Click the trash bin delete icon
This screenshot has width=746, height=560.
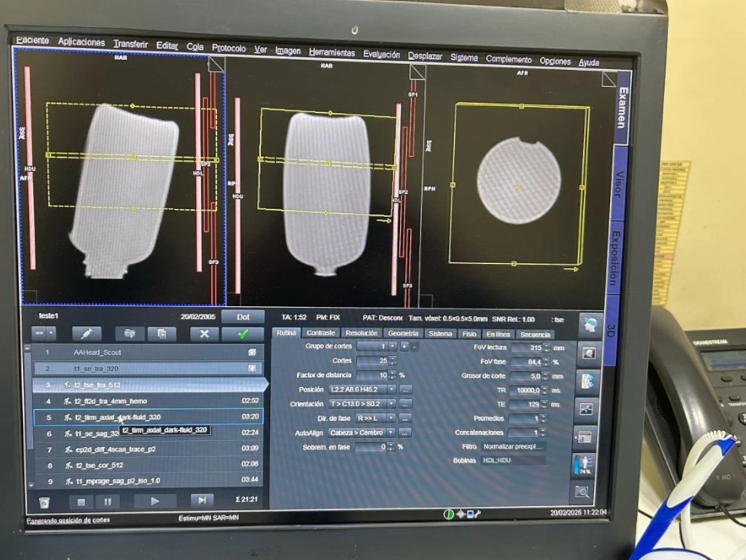coord(44,502)
